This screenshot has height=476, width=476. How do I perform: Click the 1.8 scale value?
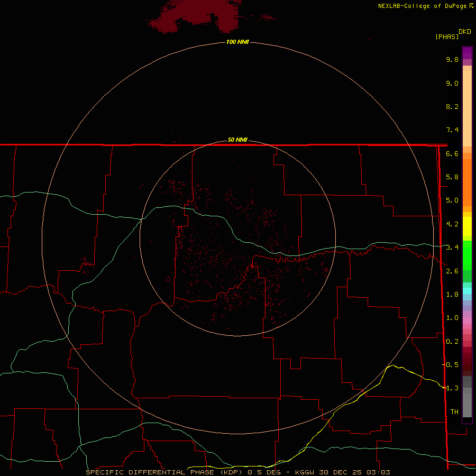tap(452, 295)
